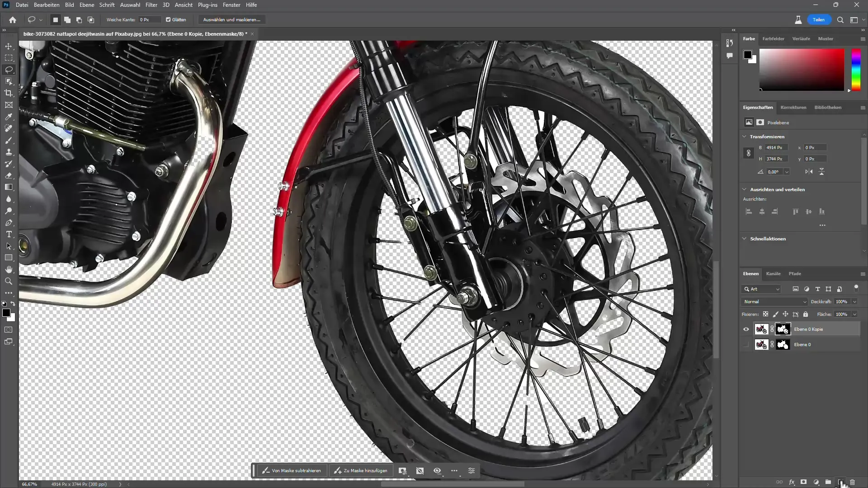This screenshot has width=868, height=488.
Task: Toggle mask link on Ebene 0 Kopie
Action: [772, 329]
